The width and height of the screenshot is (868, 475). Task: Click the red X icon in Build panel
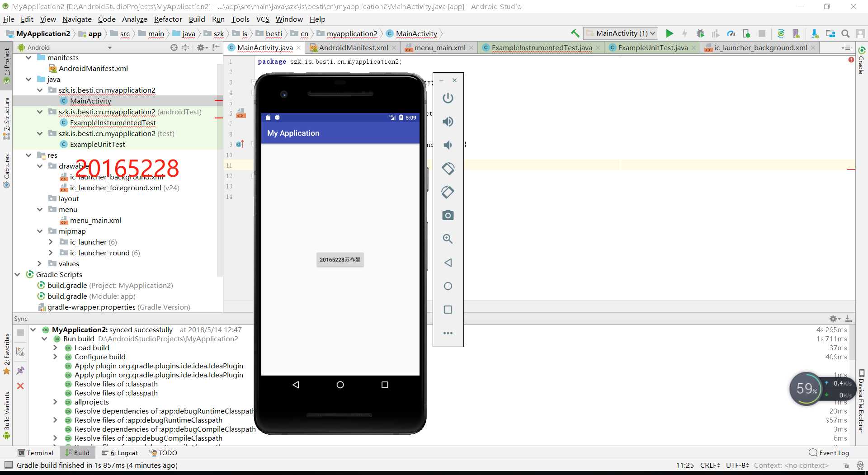point(20,386)
